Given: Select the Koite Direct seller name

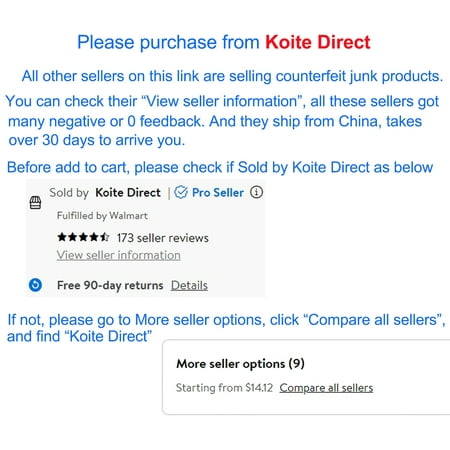Looking at the screenshot, I should (x=128, y=192).
